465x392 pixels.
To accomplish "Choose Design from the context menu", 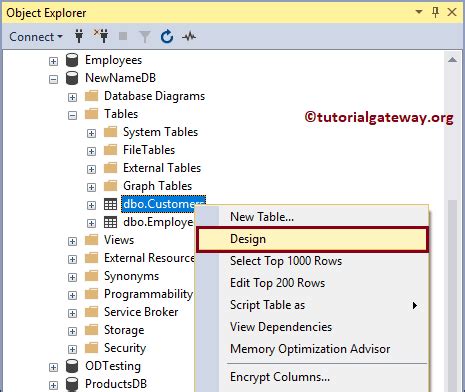I will 312,239.
